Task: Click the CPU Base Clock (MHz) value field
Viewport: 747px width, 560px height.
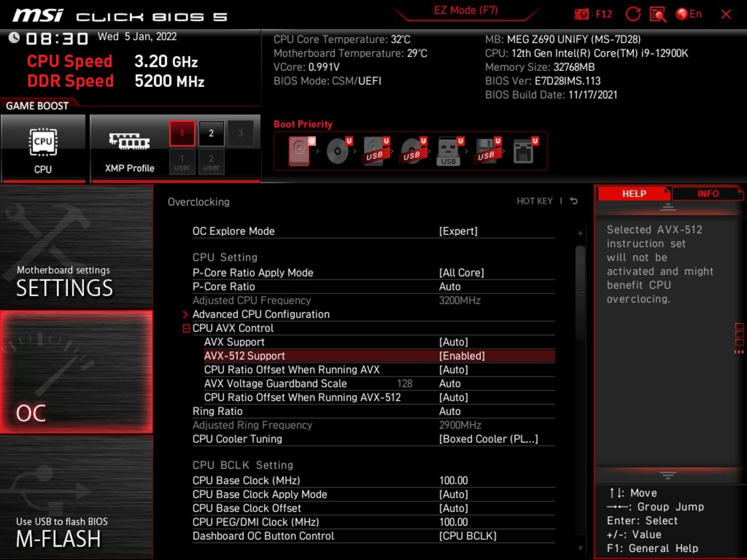Action: point(454,480)
